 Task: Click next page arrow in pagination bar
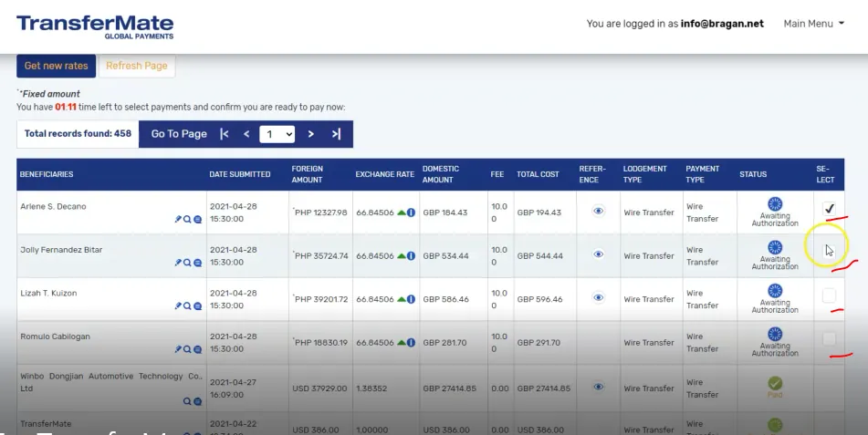(x=311, y=134)
